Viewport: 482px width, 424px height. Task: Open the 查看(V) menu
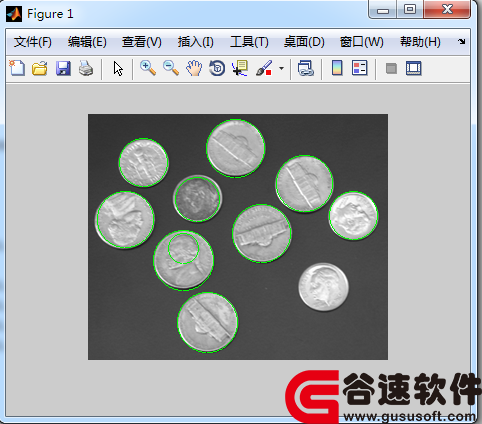pyautogui.click(x=142, y=42)
